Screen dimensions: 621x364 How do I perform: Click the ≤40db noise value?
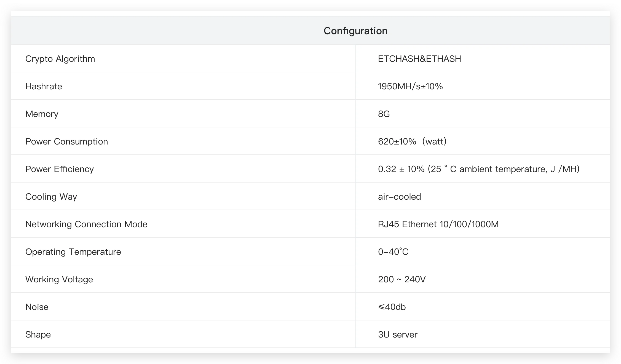(392, 307)
